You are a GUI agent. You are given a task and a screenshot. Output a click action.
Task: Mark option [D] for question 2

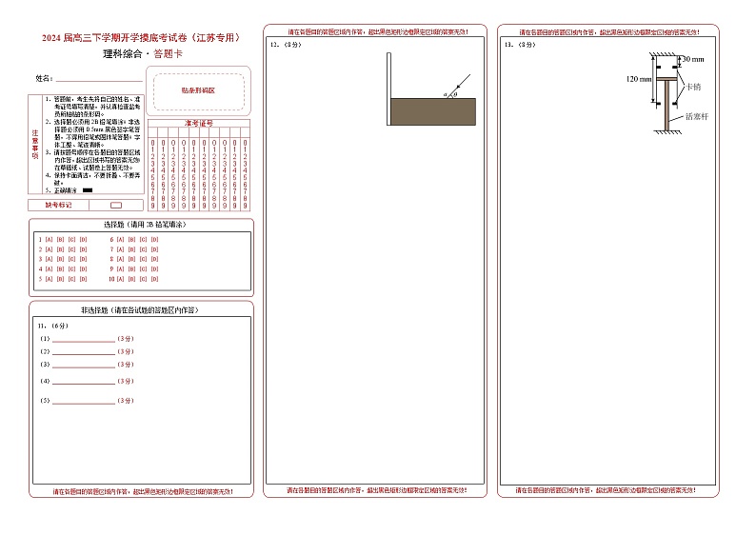84,249
